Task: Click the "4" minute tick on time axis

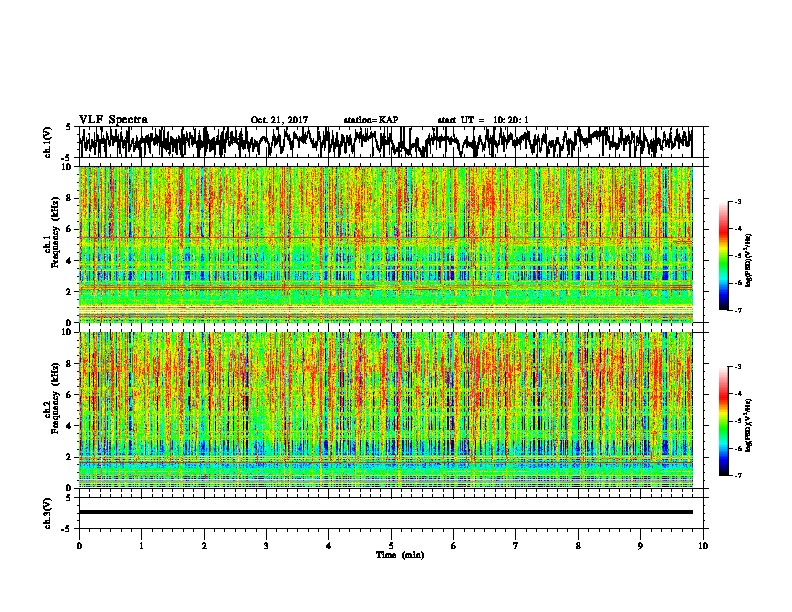Action: [329, 546]
